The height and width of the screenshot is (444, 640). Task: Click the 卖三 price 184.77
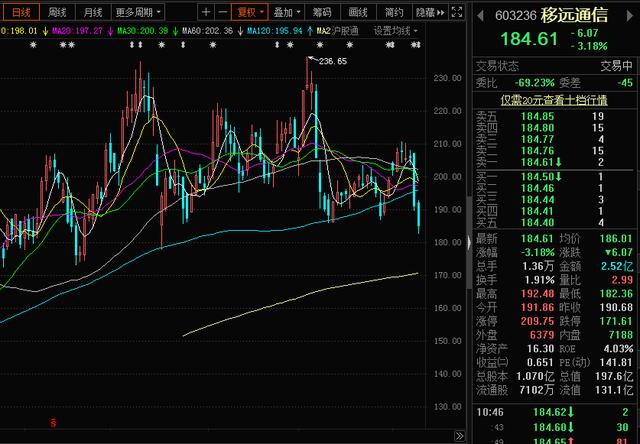tap(538, 140)
